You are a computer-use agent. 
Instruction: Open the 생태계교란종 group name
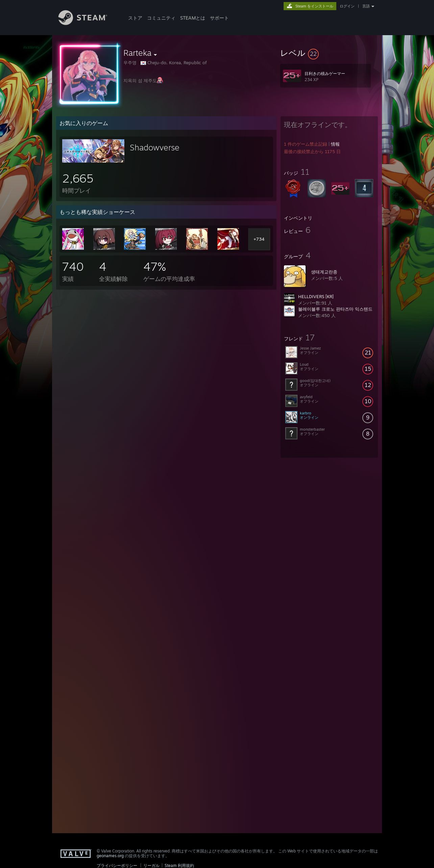(x=324, y=272)
